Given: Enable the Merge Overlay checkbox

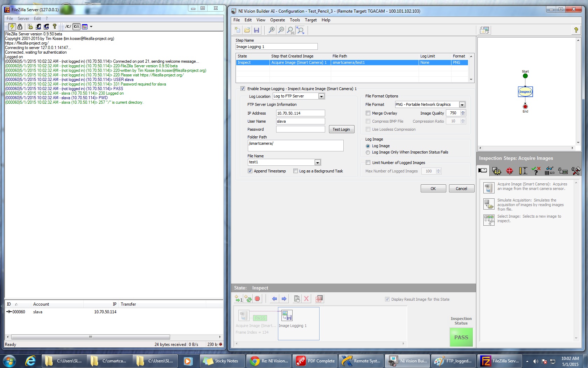Looking at the screenshot, I should (368, 113).
